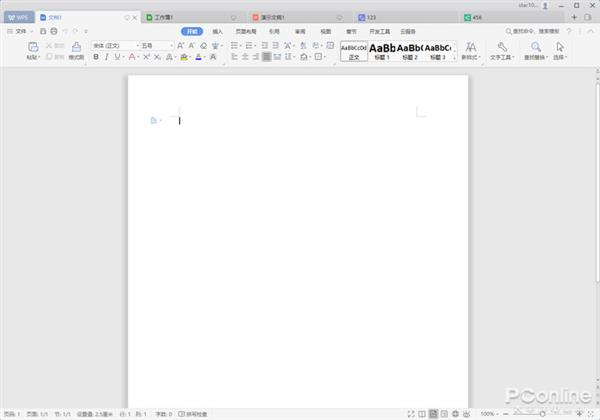
Task: Open the bullet list dropdown arrow
Action: pos(240,46)
